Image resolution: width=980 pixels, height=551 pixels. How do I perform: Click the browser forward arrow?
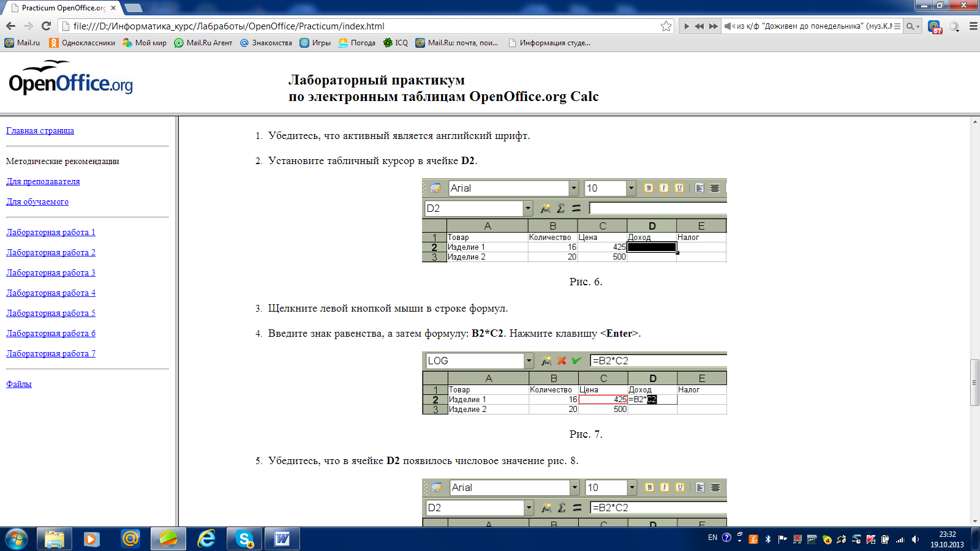coord(28,26)
